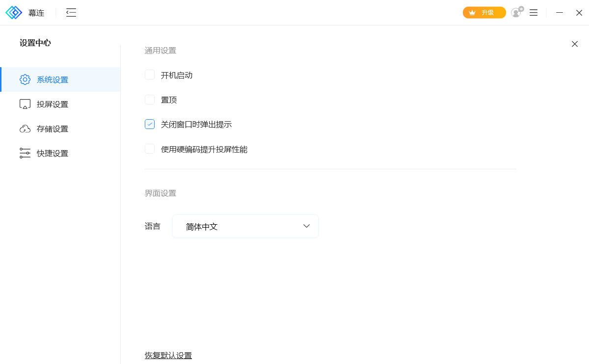
Task: Open the 语言 language dropdown
Action: [245, 226]
